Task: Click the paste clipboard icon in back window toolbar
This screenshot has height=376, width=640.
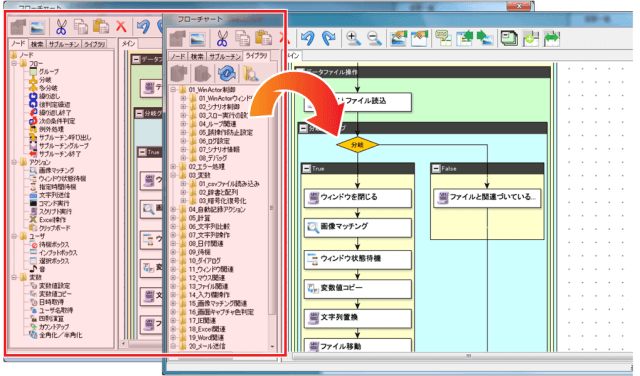Action: coord(100,27)
